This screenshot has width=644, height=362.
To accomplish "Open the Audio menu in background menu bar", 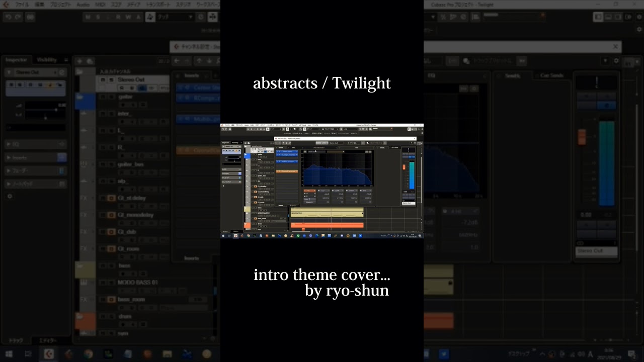I will pyautogui.click(x=83, y=5).
